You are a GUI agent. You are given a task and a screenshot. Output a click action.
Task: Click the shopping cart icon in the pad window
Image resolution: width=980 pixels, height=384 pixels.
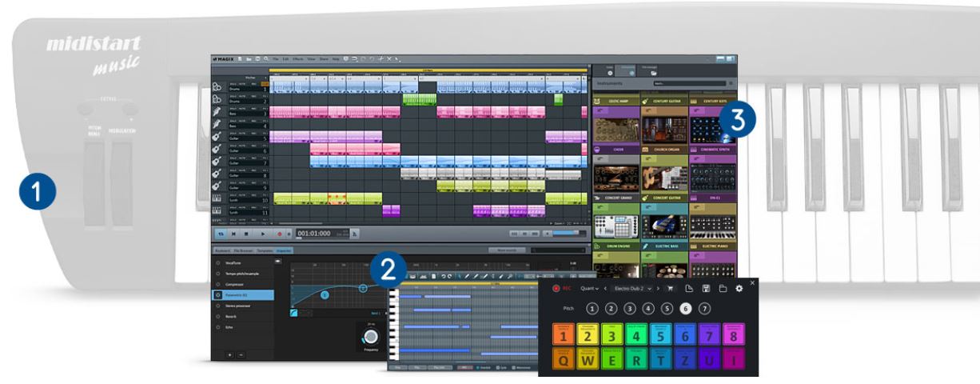coord(670,289)
